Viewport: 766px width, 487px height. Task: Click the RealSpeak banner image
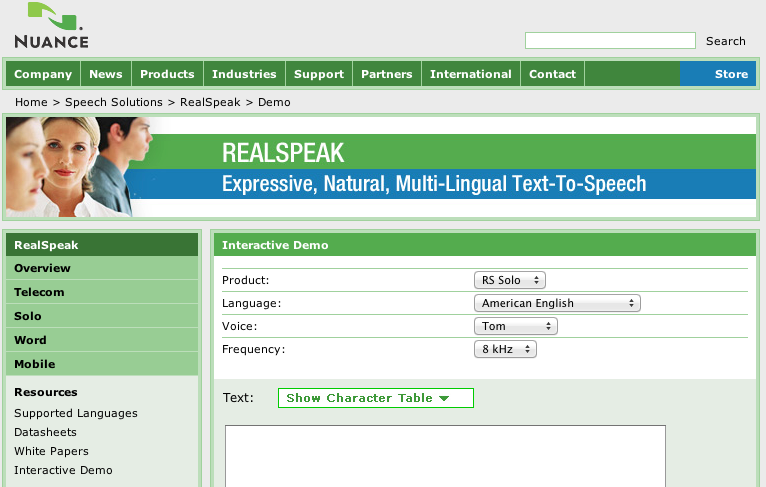tap(381, 167)
